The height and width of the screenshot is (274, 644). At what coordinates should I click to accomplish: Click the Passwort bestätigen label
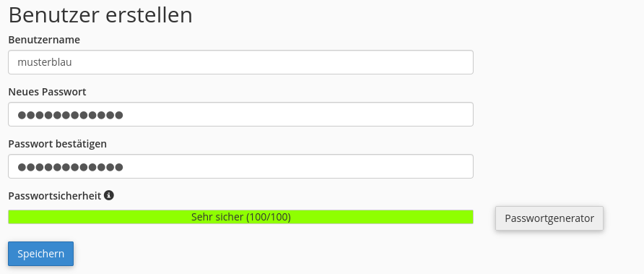[58, 144]
